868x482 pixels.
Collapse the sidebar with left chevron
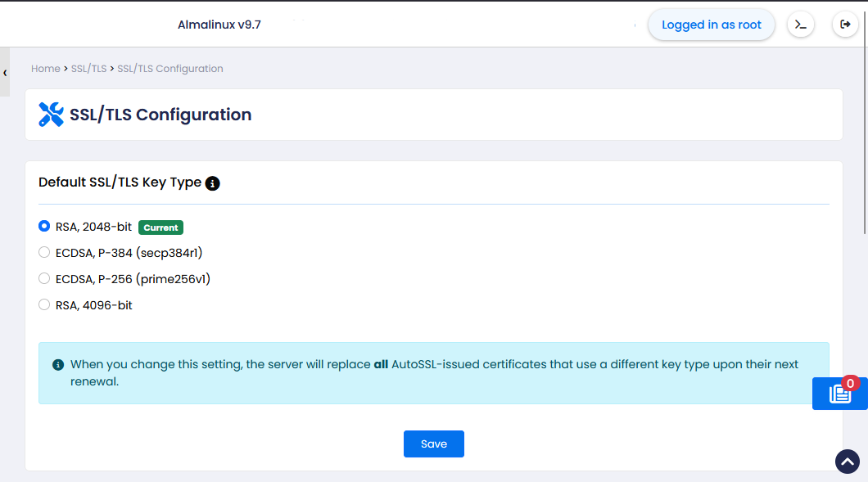click(5, 73)
